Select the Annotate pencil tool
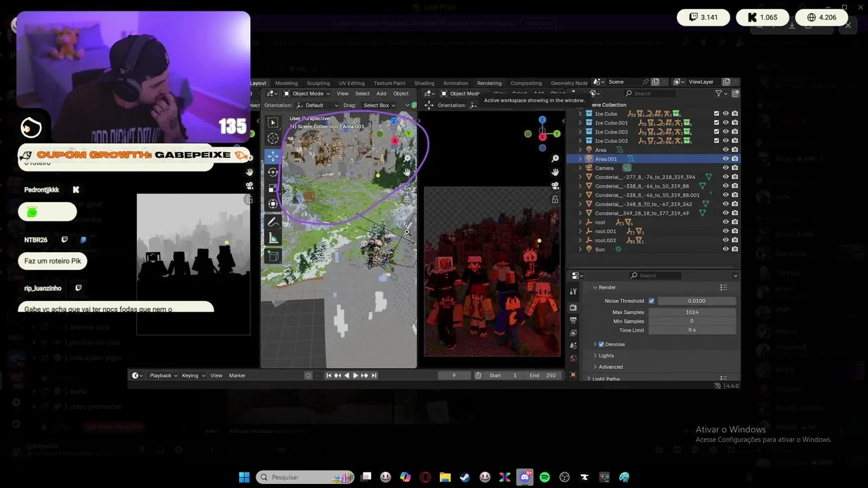The image size is (868, 488). coord(273,222)
